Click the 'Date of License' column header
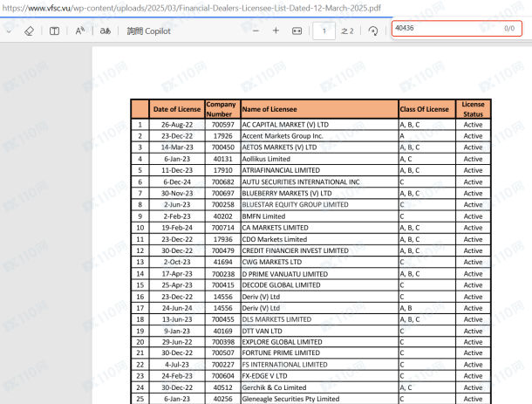Viewport: 532px width, 404px height. pos(177,109)
